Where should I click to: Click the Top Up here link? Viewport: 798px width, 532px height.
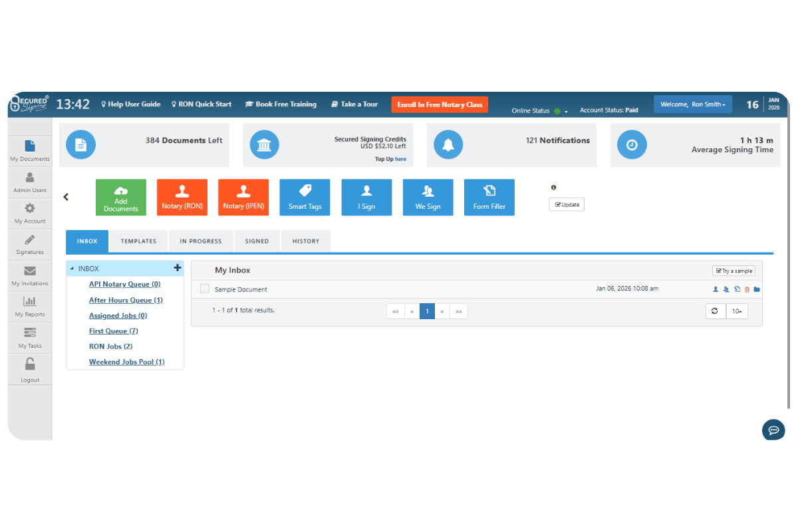pos(400,159)
